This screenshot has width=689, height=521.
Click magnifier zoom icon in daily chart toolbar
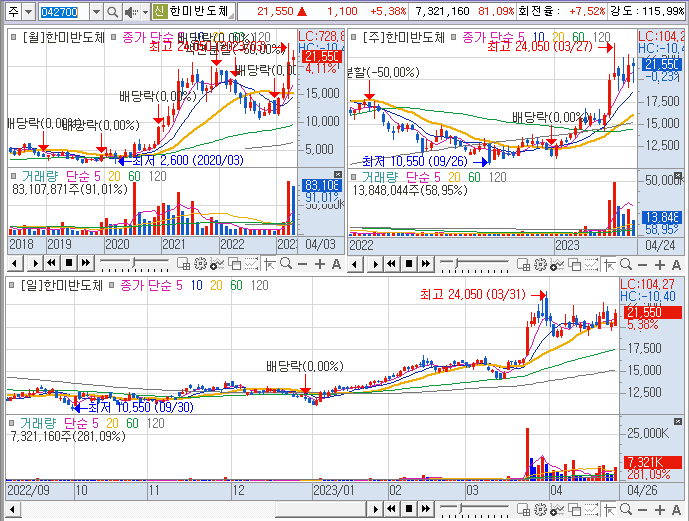[x=626, y=510]
